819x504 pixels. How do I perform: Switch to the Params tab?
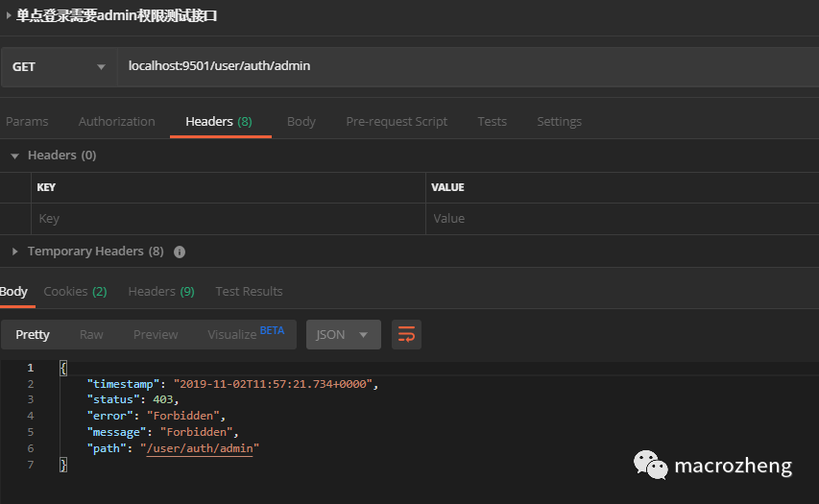27,122
